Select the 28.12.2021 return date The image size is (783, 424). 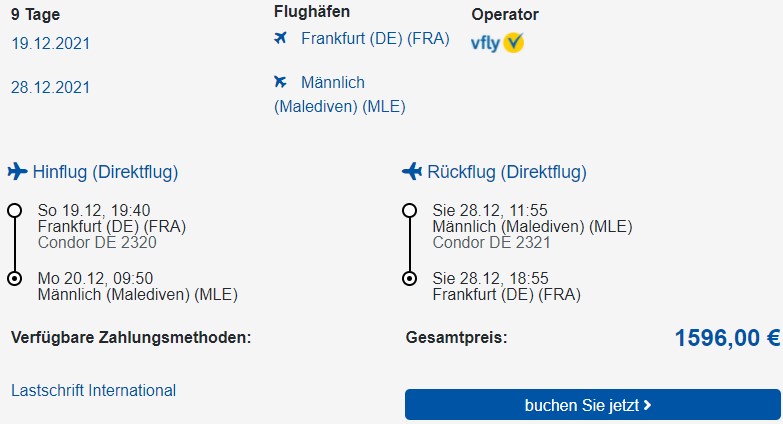[50, 87]
